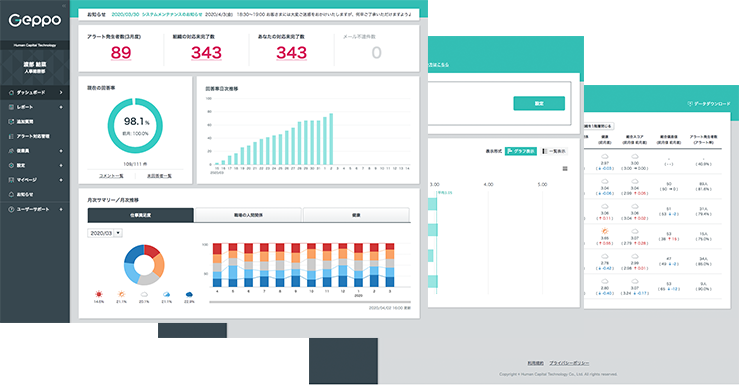The width and height of the screenshot is (739, 385).
Task: Click the 従業員 sidebar icon
Action: pyautogui.click(x=11, y=151)
